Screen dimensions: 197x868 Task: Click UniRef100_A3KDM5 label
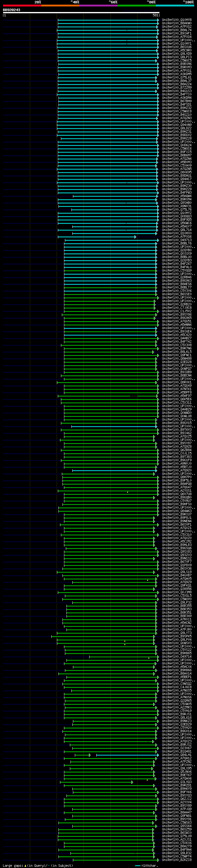176,74
